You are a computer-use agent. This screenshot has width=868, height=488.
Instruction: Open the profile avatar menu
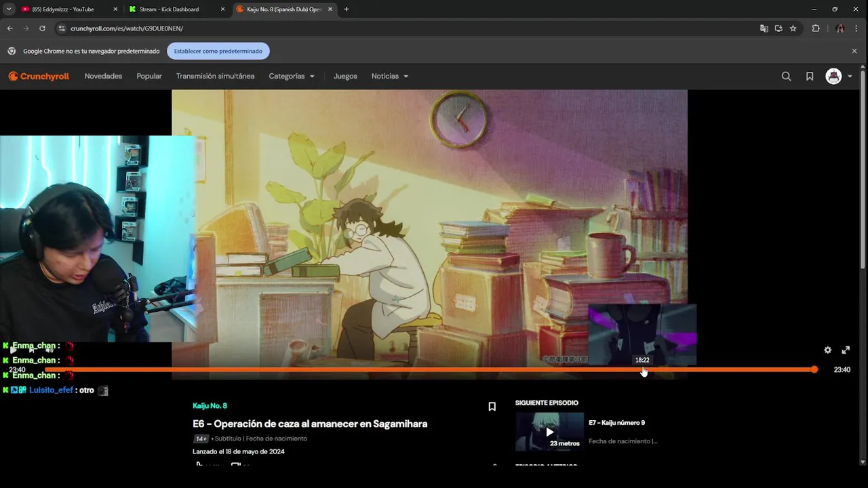click(833, 77)
